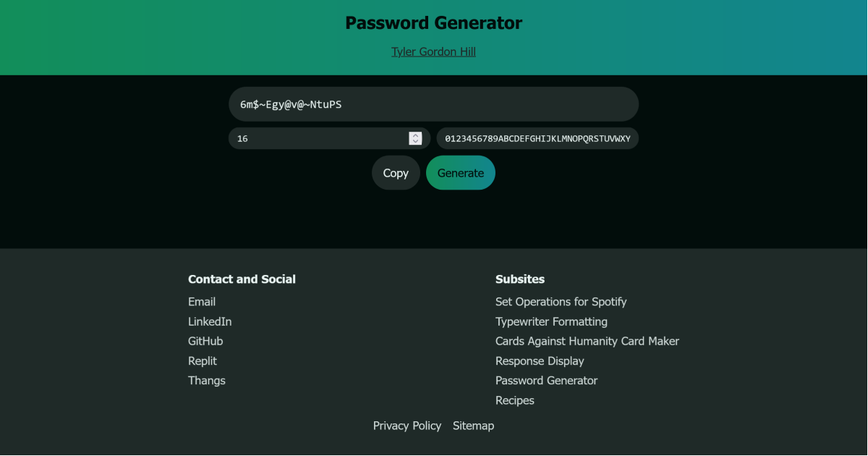This screenshot has height=456, width=868.
Task: Select the generated password text field
Action: pos(433,104)
